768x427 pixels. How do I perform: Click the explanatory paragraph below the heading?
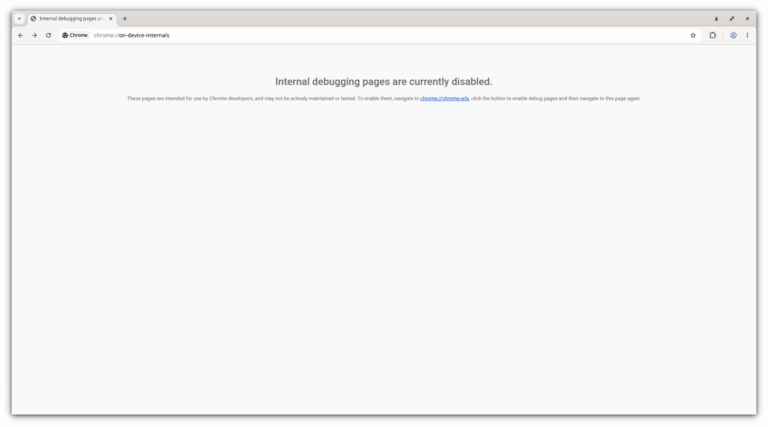tap(384, 98)
